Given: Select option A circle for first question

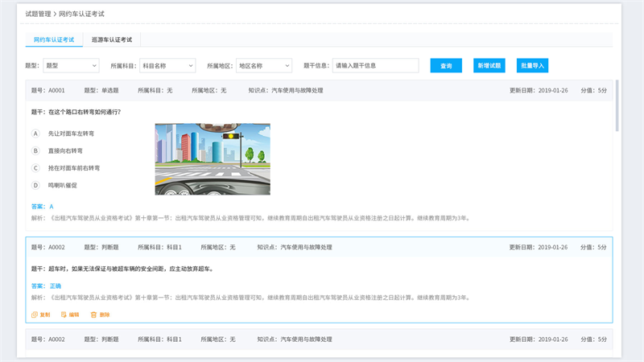Looking at the screenshot, I should (35, 133).
